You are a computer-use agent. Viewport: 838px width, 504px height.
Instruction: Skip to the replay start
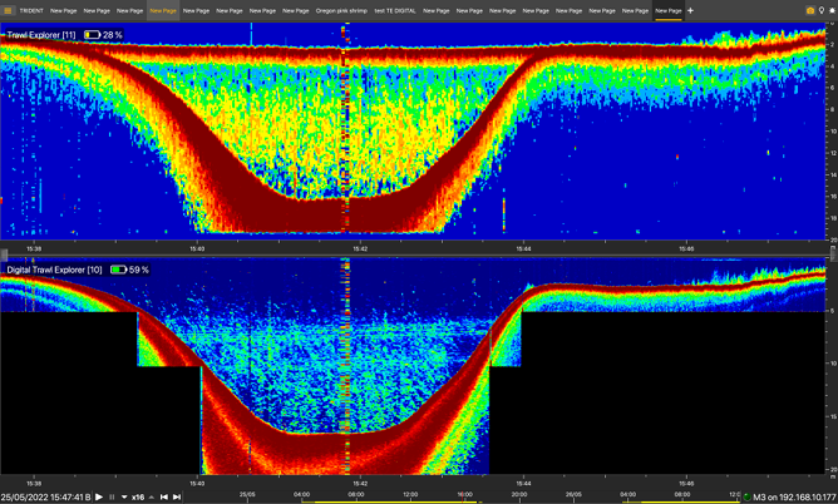click(164, 497)
